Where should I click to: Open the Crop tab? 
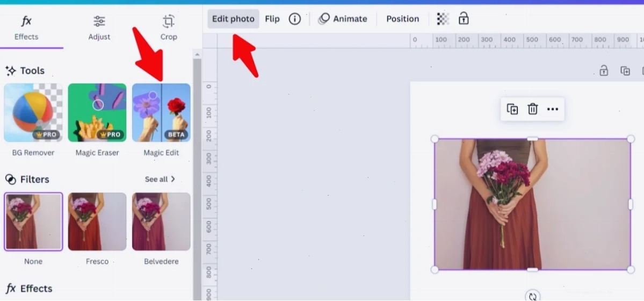coord(169,28)
